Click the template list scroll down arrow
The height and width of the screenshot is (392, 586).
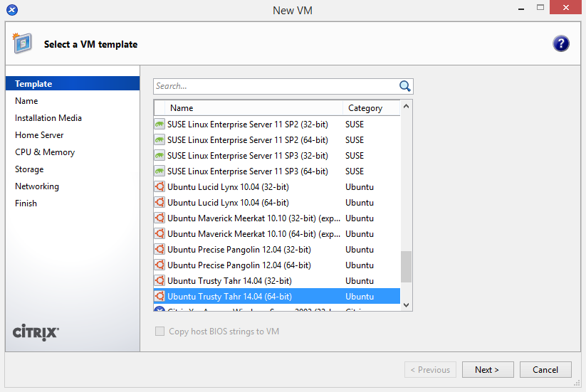[407, 305]
